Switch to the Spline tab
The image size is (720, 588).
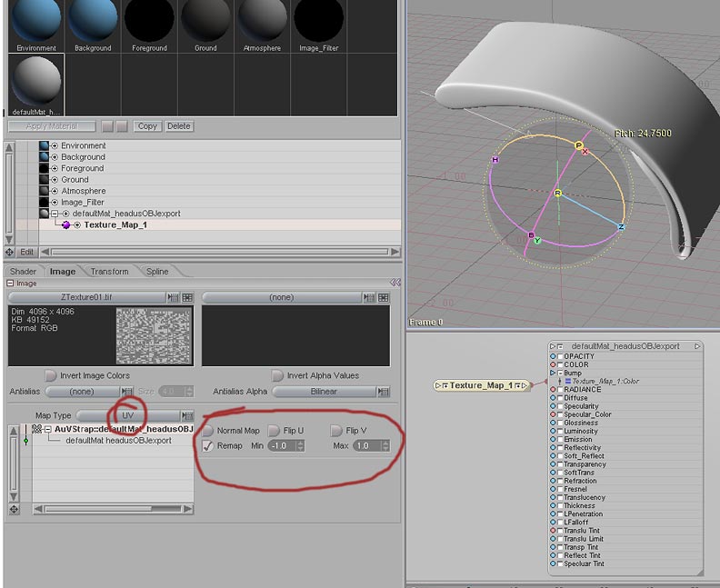point(157,271)
